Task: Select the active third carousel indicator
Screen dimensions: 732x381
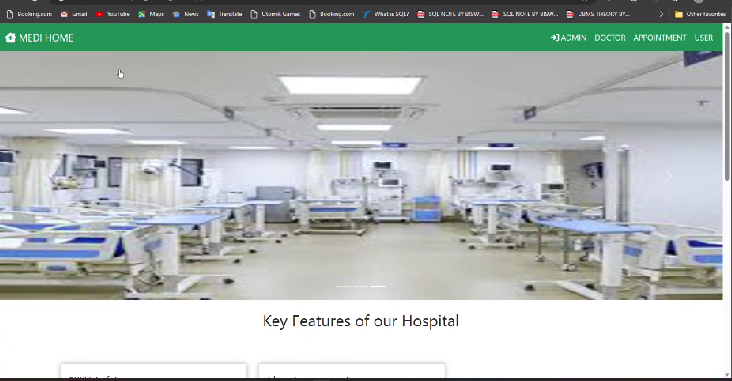Action: pos(379,286)
